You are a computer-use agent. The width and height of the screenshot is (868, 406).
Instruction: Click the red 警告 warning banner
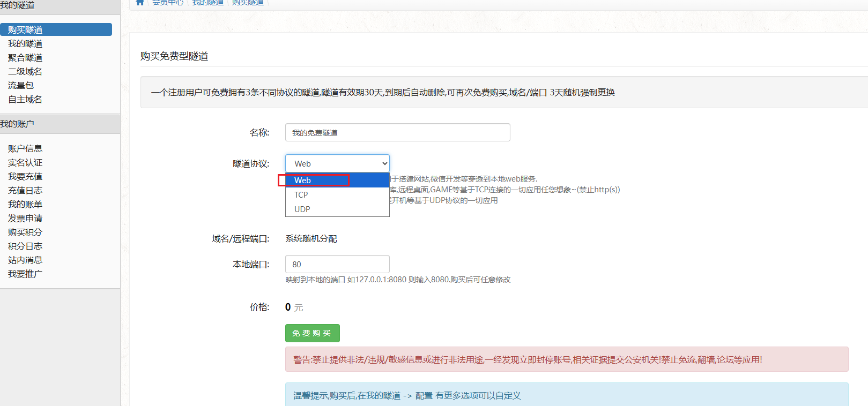567,359
